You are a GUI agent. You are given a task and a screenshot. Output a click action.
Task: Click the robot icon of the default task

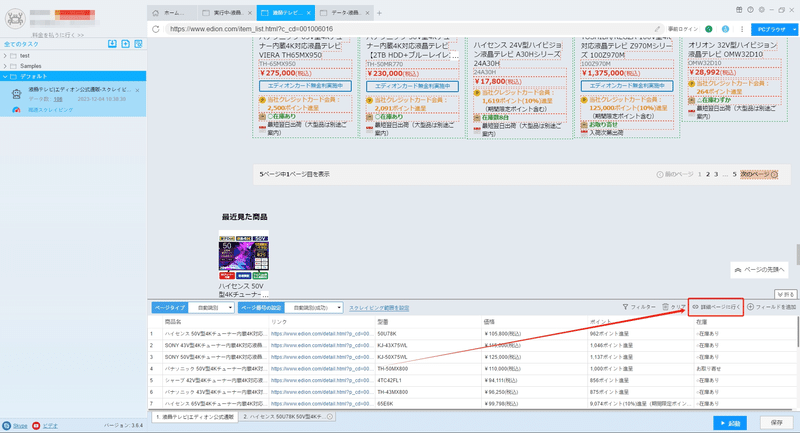click(x=16, y=93)
